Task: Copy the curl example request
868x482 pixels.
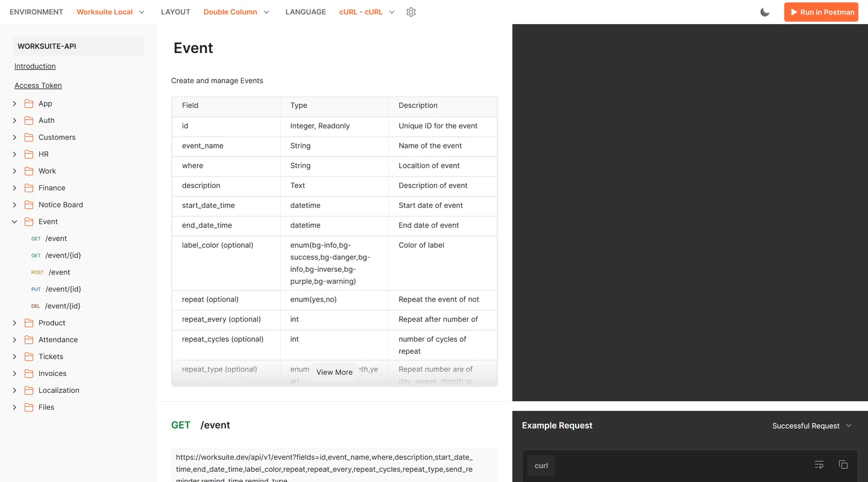Action: click(843, 465)
